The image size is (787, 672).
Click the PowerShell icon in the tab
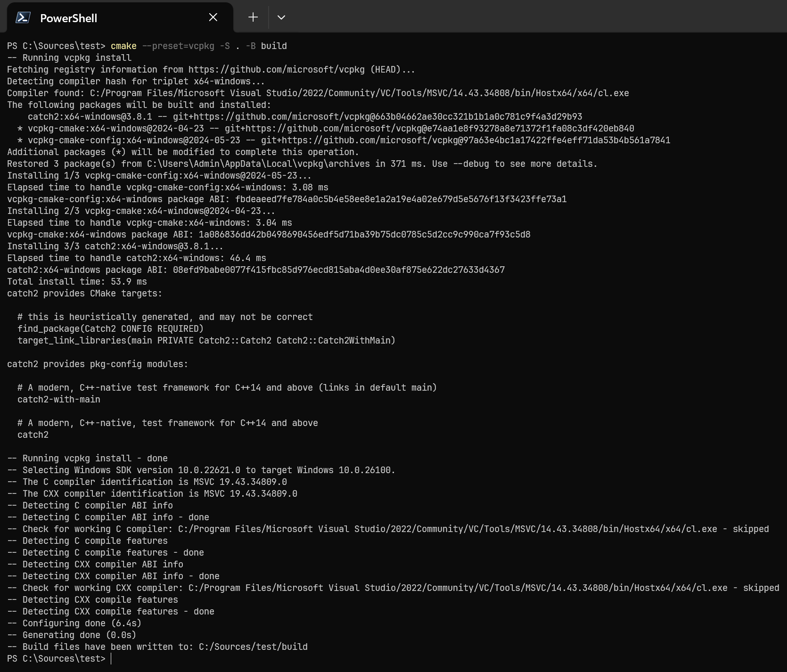23,18
